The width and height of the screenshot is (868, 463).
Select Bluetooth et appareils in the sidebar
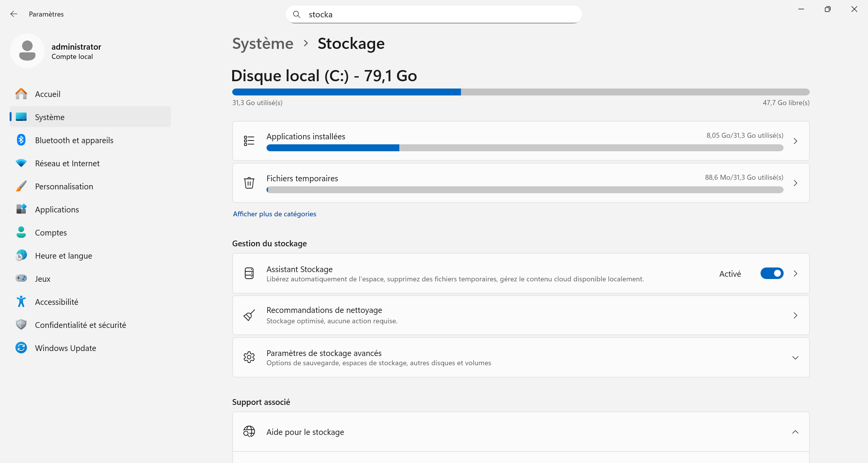click(90, 140)
